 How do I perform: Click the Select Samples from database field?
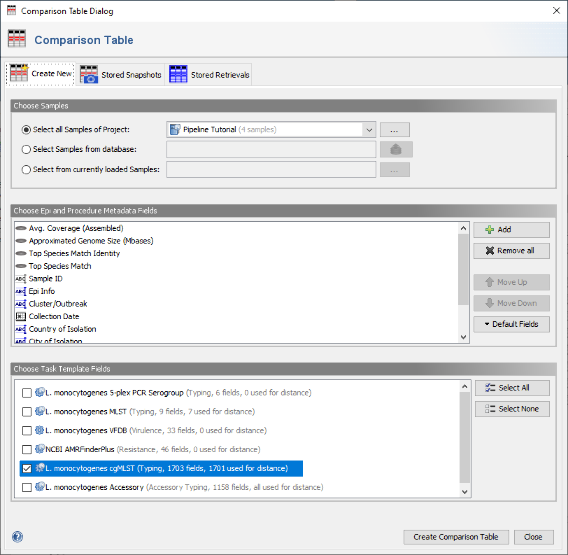271,149
